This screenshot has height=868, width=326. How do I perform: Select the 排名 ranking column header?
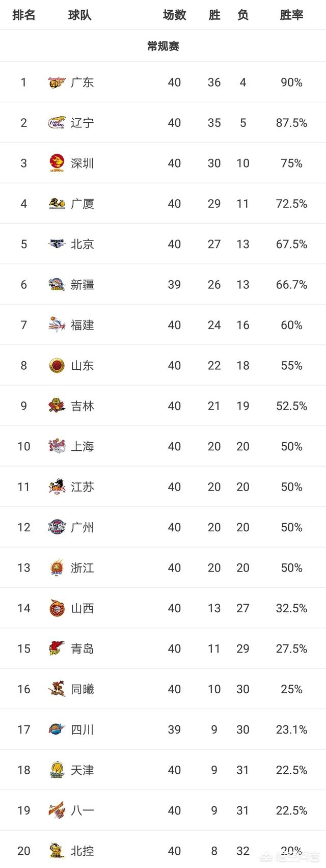click(24, 15)
